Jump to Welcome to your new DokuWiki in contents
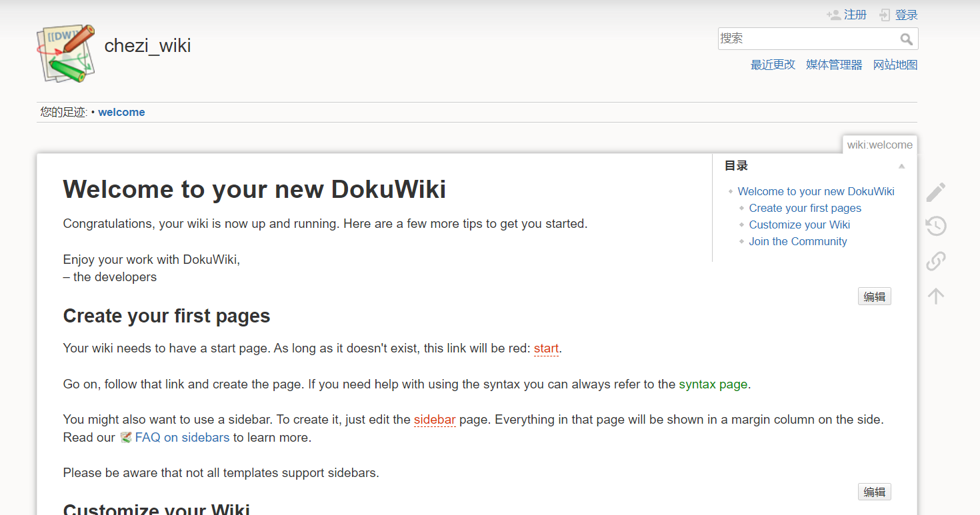The width and height of the screenshot is (980, 515). 816,191
